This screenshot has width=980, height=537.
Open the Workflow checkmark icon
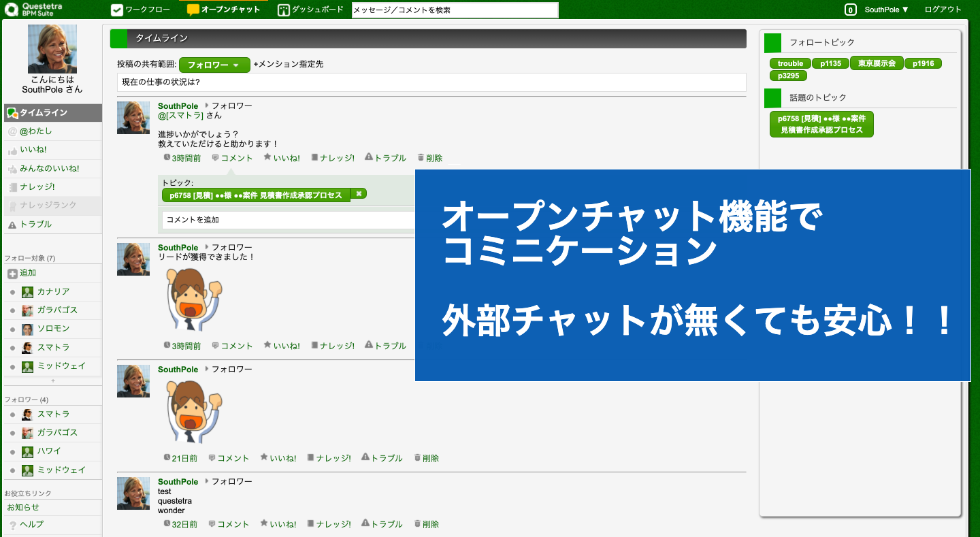pos(117,10)
